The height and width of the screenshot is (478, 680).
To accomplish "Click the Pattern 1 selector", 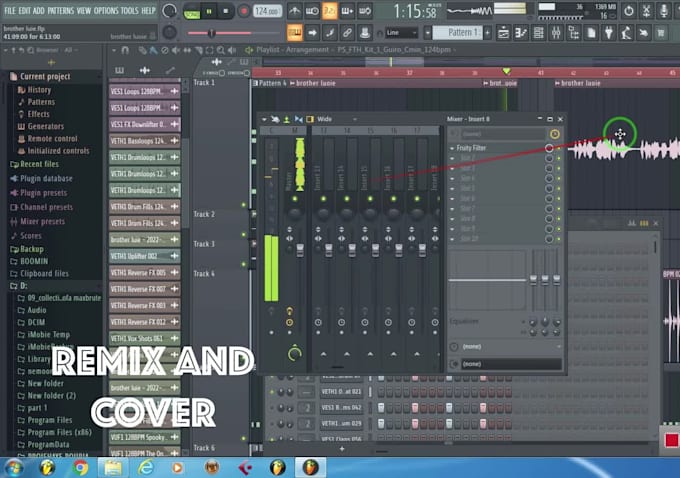I will pyautogui.click(x=457, y=33).
